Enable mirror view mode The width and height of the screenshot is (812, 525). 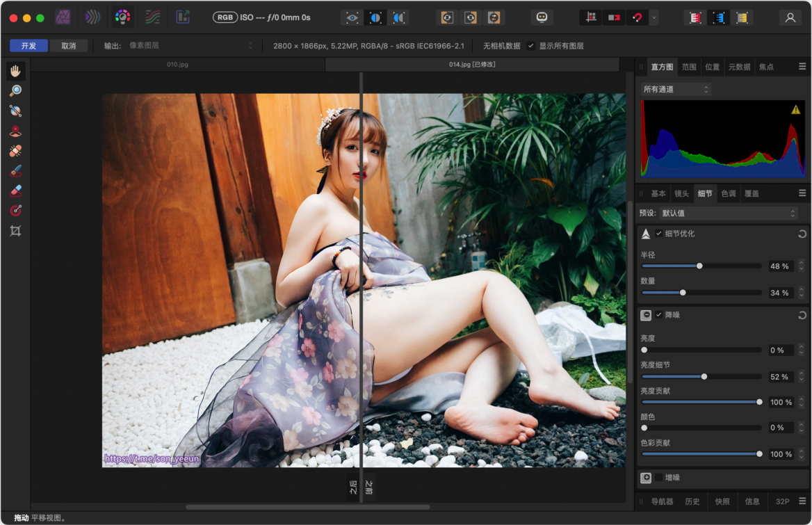click(399, 17)
